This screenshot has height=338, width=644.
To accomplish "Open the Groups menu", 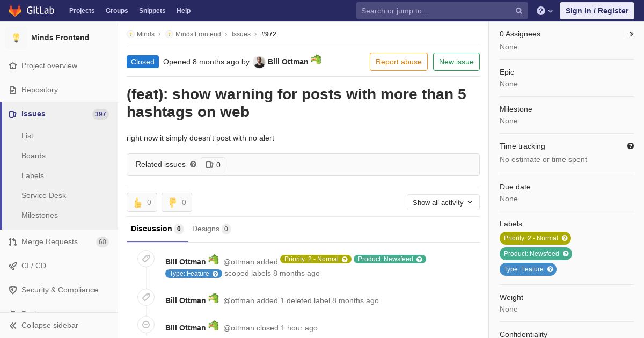I will coord(116,11).
